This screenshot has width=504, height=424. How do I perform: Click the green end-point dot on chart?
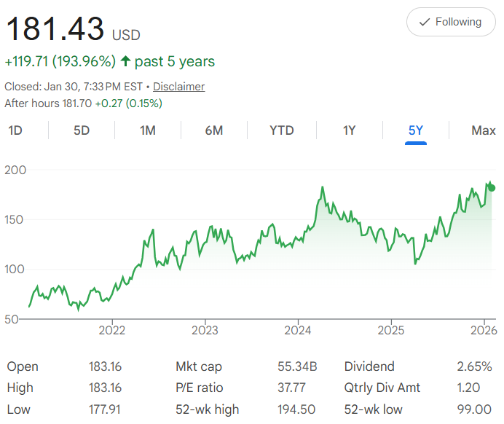[492, 188]
